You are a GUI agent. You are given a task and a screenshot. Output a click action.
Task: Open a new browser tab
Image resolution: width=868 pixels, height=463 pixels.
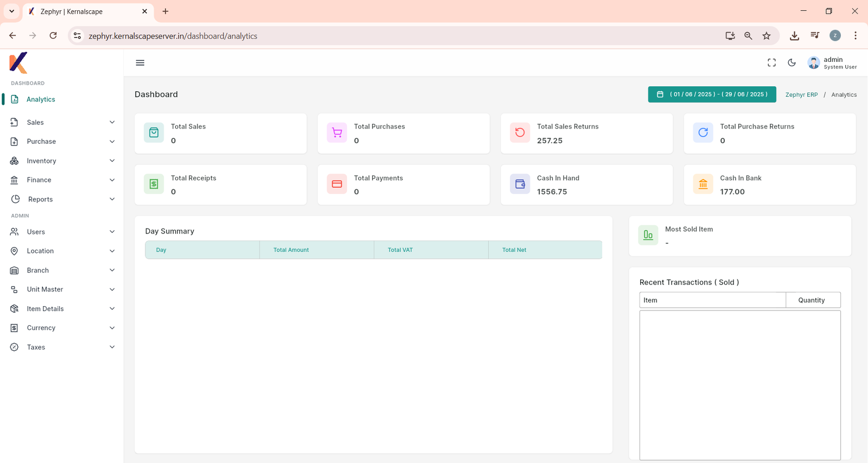click(165, 11)
